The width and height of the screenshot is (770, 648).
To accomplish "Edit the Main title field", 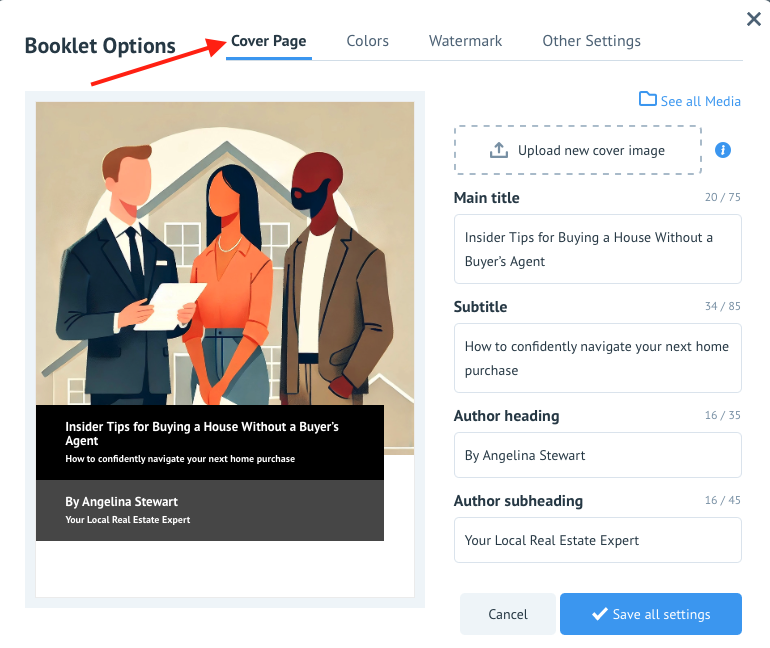I will tap(598, 249).
